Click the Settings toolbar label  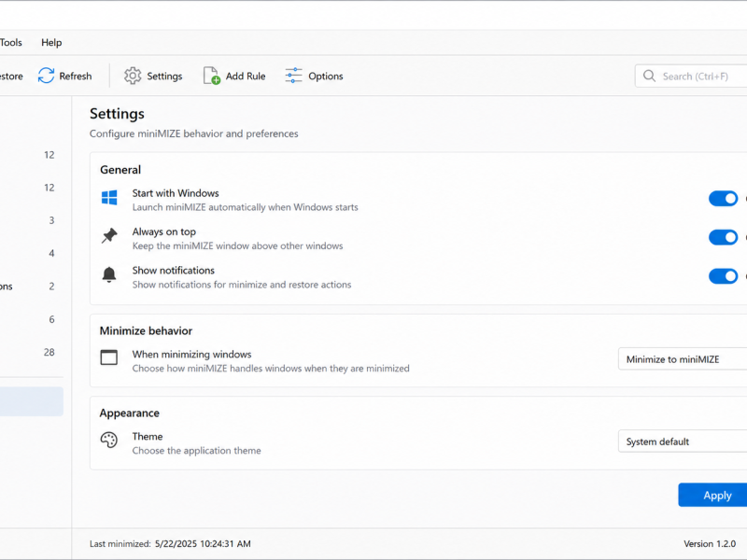164,77
